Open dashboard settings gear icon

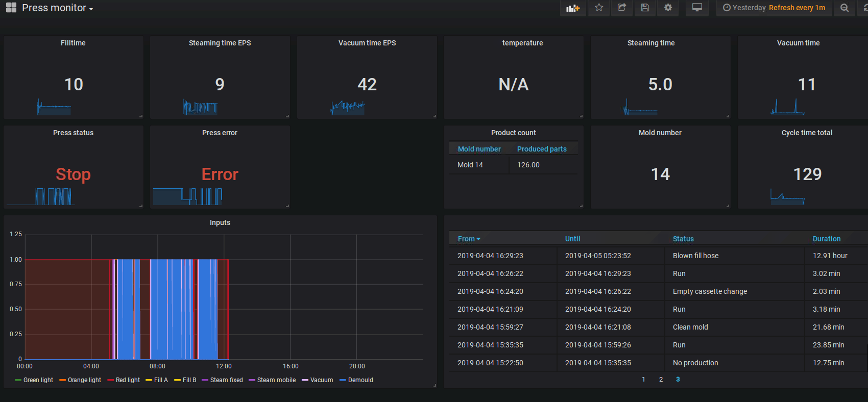[668, 8]
